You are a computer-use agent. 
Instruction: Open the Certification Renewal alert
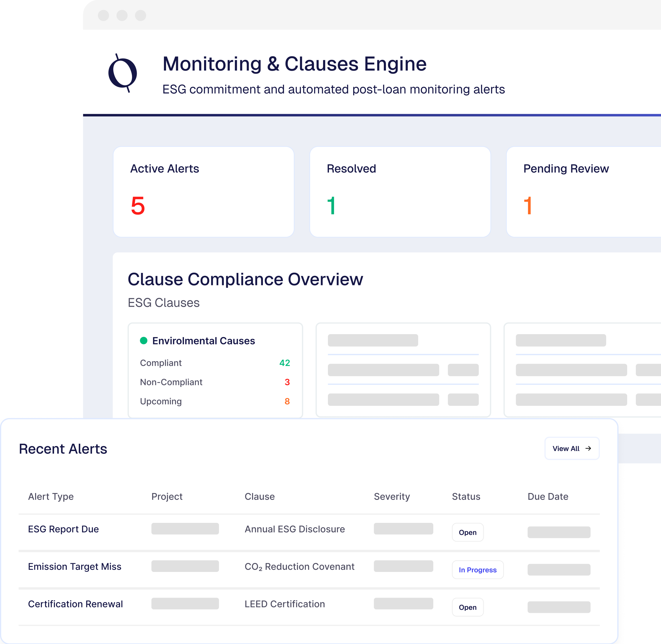75,604
